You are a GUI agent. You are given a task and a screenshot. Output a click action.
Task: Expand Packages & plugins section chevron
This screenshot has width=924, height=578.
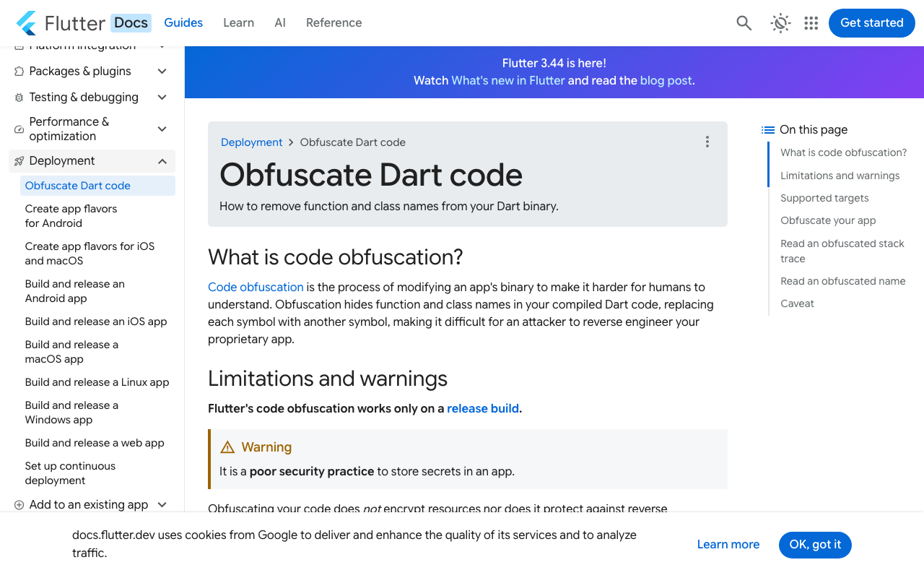[162, 71]
